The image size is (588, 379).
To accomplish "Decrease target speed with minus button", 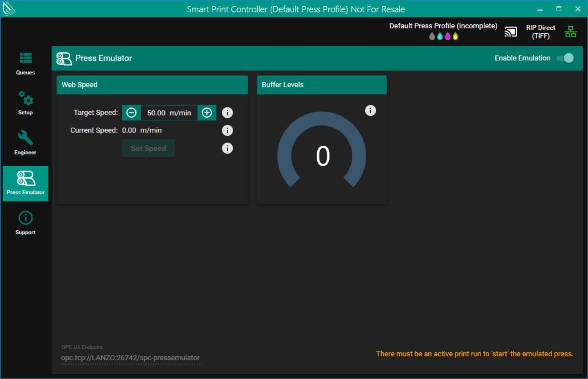I will [x=131, y=113].
